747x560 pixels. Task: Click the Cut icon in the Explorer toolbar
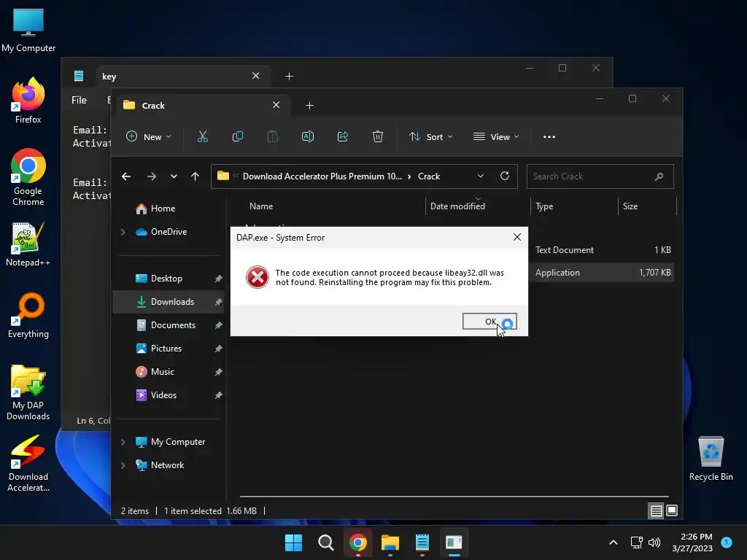coord(203,136)
